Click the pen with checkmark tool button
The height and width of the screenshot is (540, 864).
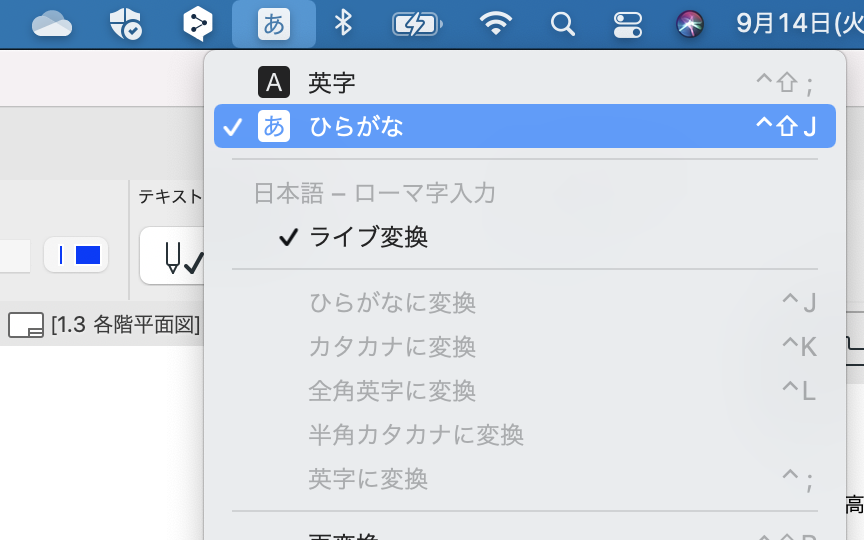[172, 256]
